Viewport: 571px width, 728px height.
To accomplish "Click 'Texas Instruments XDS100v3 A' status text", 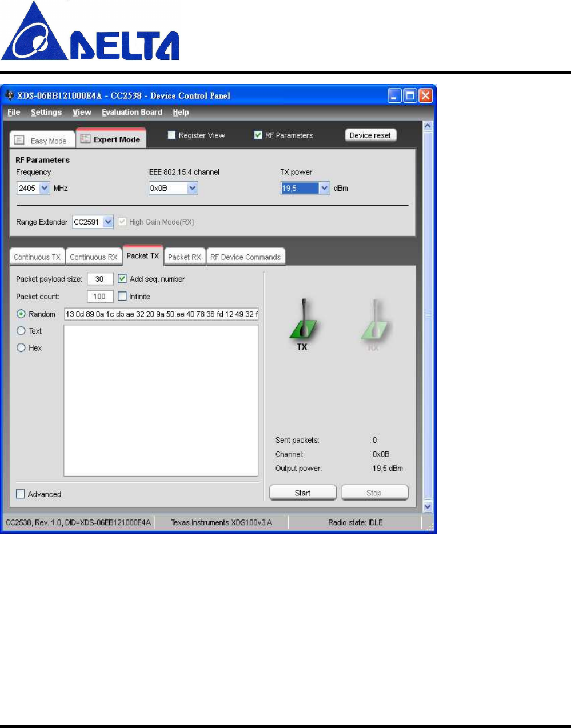I will click(x=222, y=522).
